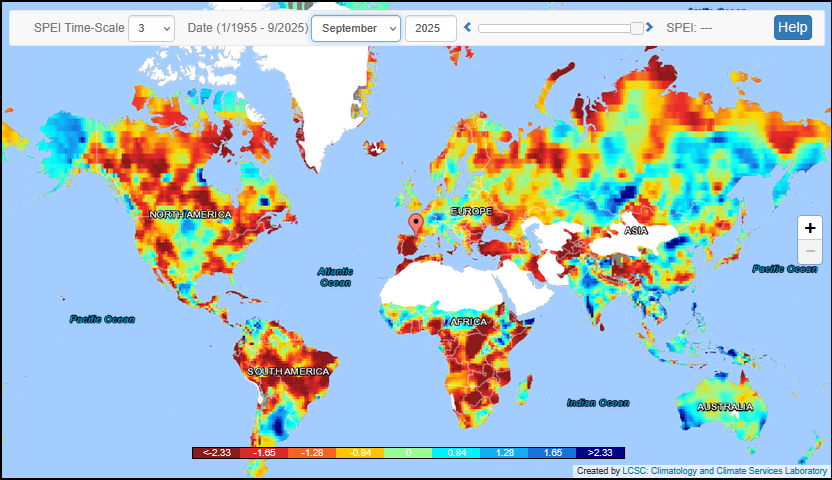Click the 0 green legend swatch
This screenshot has width=832, height=480.
(x=408, y=453)
